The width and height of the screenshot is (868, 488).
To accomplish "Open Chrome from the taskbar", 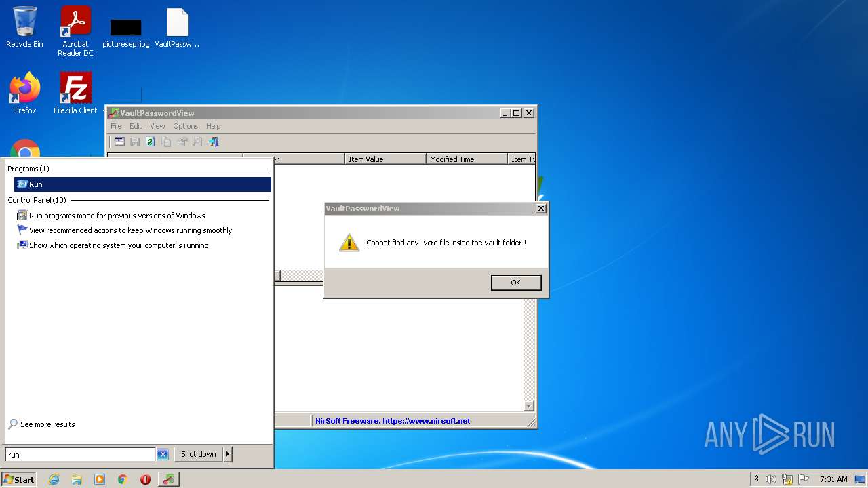I will coord(122,479).
